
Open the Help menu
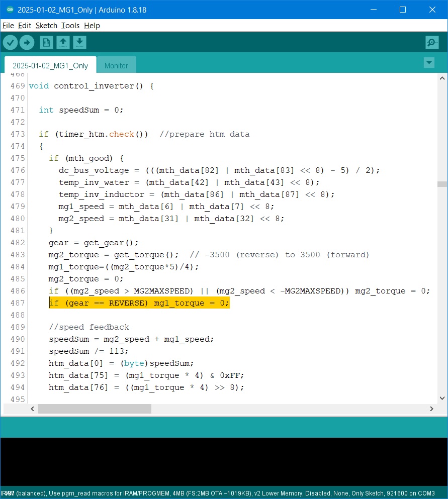[x=92, y=26]
